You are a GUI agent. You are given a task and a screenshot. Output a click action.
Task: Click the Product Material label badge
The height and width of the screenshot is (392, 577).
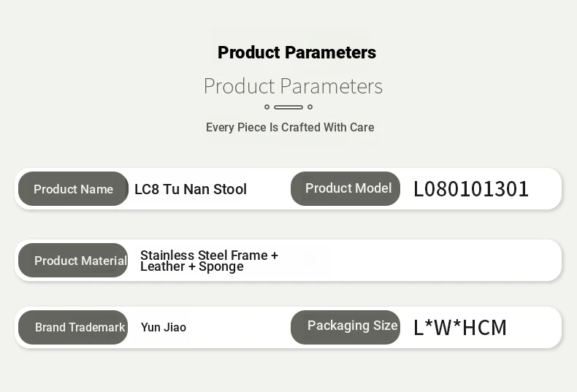coord(73,261)
